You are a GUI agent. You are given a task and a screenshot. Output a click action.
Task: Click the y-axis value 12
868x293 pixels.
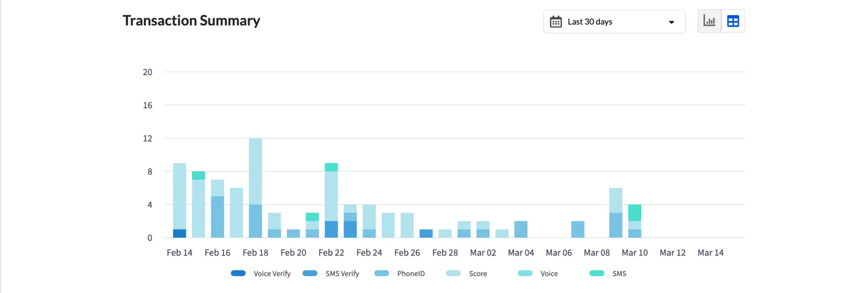[x=148, y=138]
